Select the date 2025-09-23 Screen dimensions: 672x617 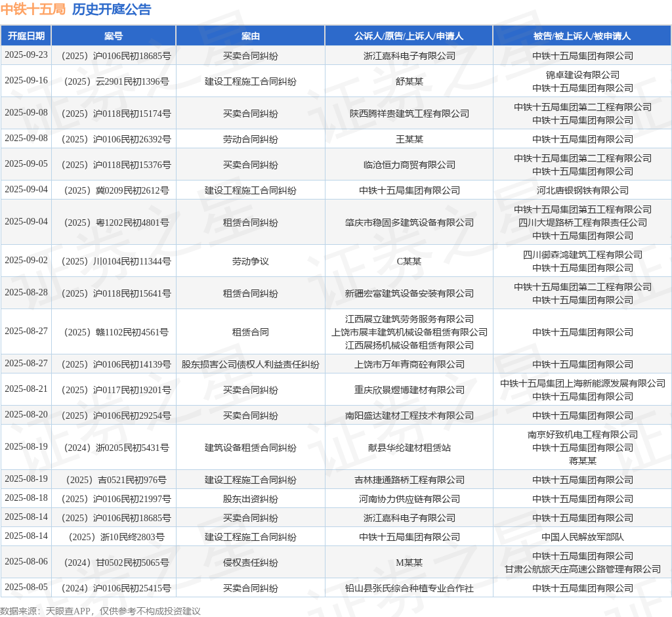pos(26,55)
